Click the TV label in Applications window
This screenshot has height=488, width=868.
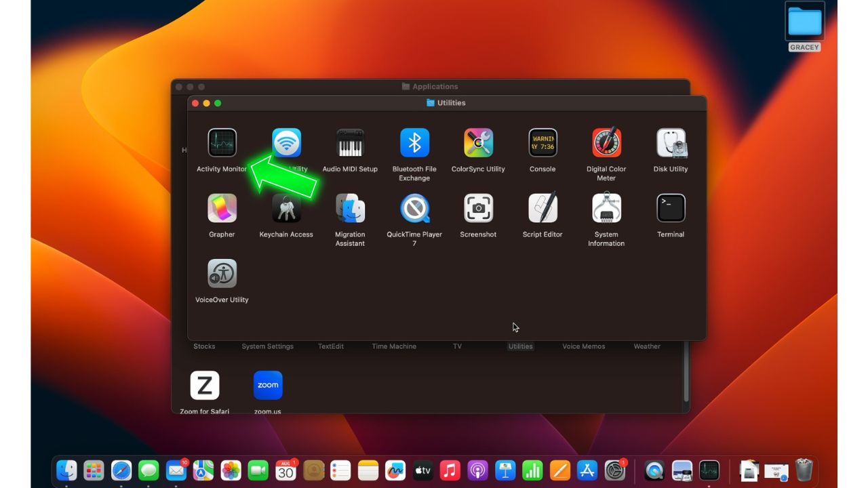458,346
